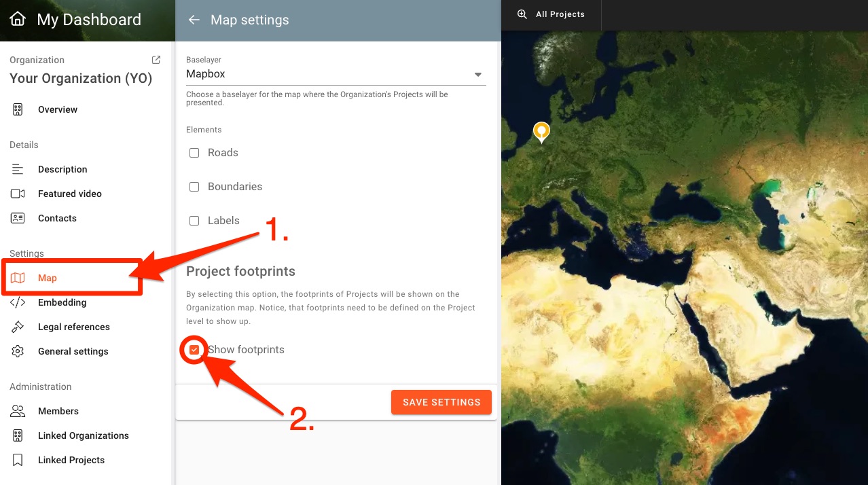This screenshot has height=485, width=868.
Task: Click the yellow project pin on map
Action: pos(541,130)
